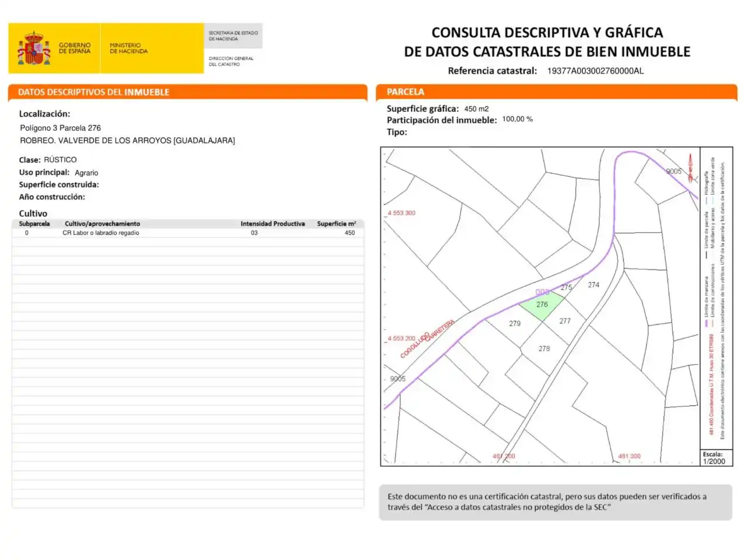Click the Superficie m² column header

tap(337, 224)
